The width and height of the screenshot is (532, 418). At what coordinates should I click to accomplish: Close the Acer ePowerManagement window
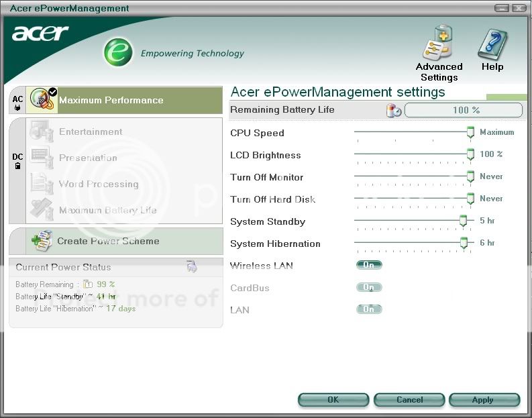[519, 8]
